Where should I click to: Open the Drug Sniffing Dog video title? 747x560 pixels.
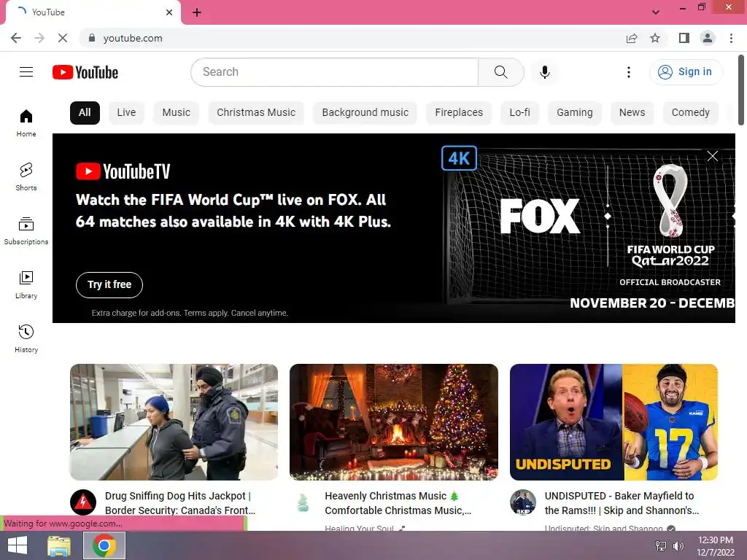pyautogui.click(x=180, y=503)
